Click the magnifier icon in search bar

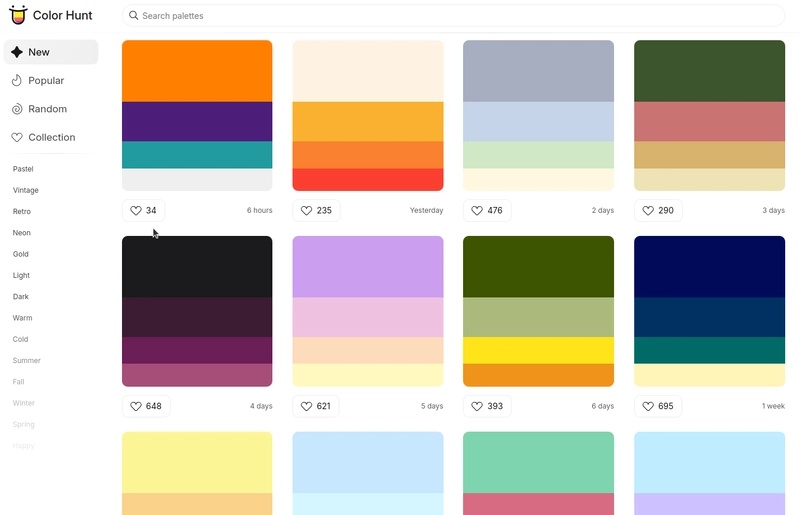click(x=133, y=15)
